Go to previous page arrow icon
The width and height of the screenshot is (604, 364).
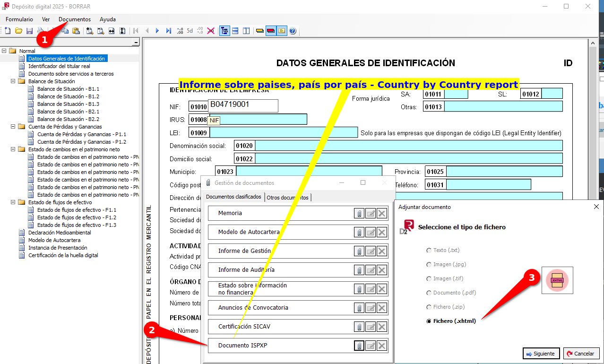[x=147, y=31]
